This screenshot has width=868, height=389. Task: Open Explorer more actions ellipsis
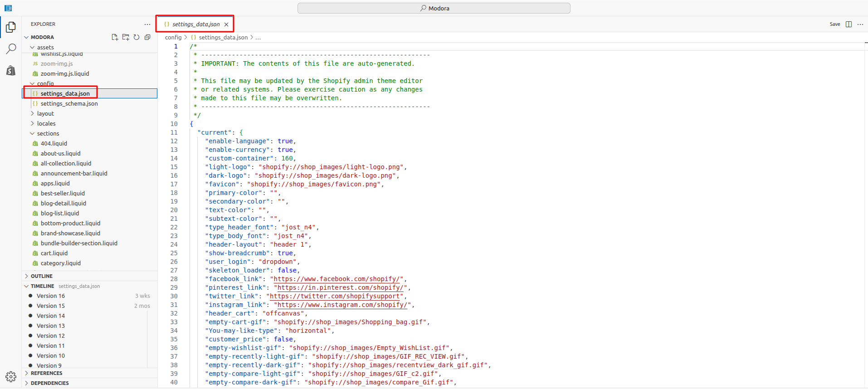coord(147,24)
